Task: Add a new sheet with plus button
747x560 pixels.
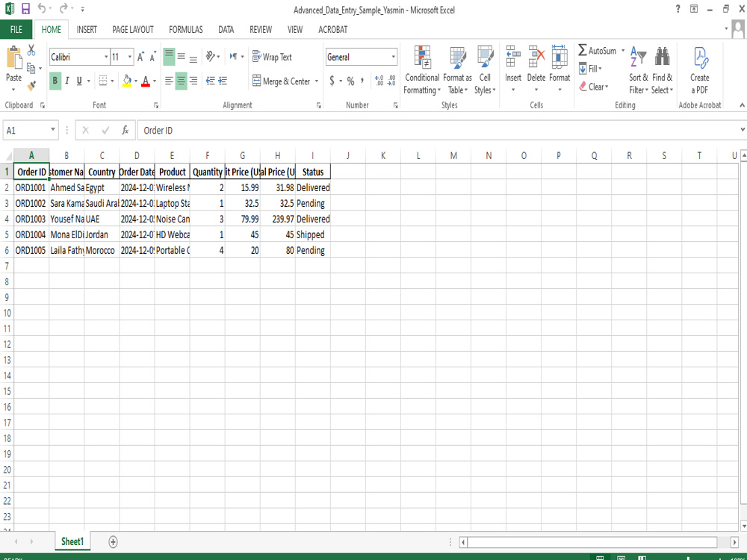Action: (113, 541)
